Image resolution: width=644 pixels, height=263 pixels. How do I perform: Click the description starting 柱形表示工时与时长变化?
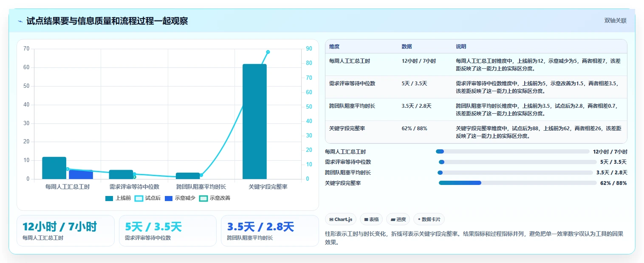point(474,238)
